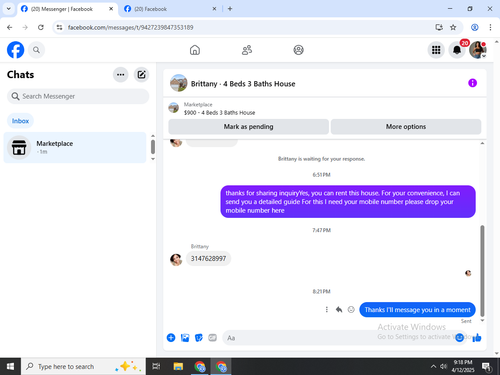Screen dimensions: 500x375
Task: Click the Aa message input field
Action: click(340, 338)
